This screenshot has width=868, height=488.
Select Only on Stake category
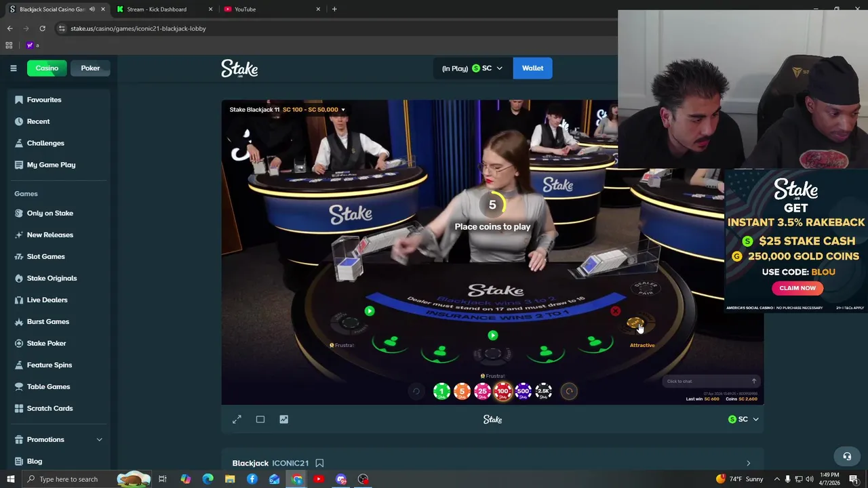(50, 213)
